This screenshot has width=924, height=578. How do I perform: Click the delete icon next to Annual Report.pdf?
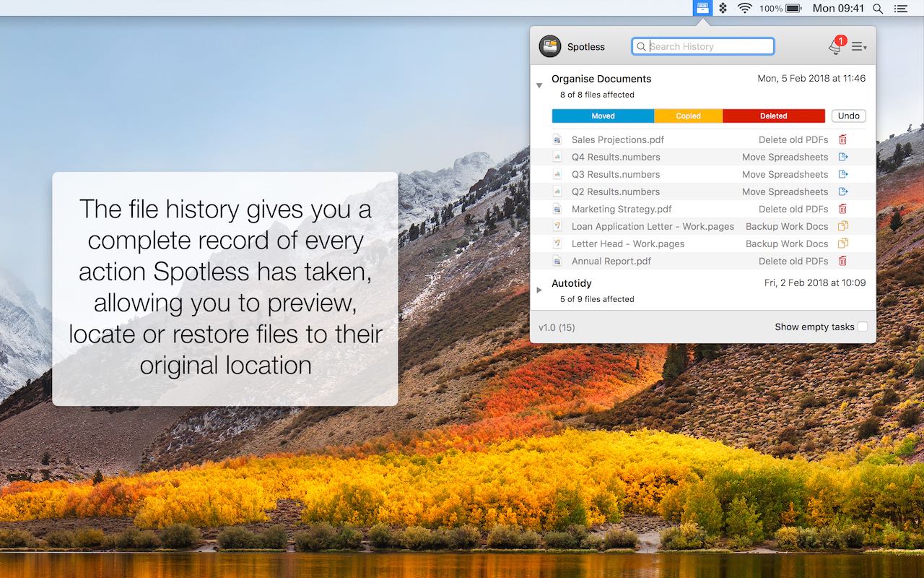pos(842,261)
